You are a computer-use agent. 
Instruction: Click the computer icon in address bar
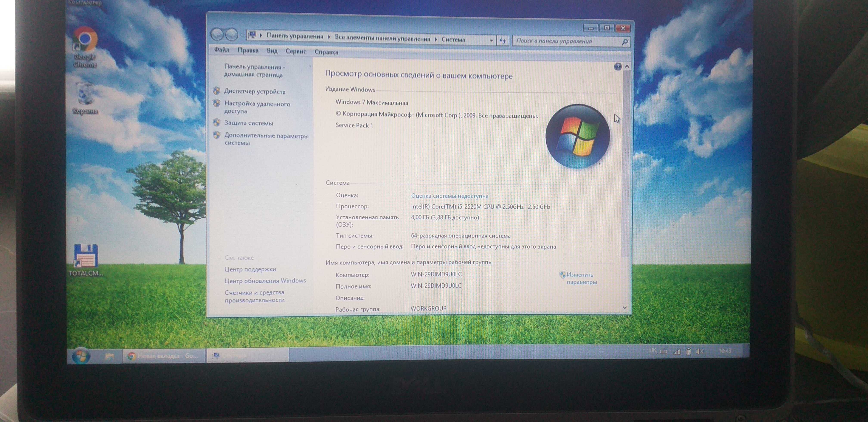tap(252, 35)
